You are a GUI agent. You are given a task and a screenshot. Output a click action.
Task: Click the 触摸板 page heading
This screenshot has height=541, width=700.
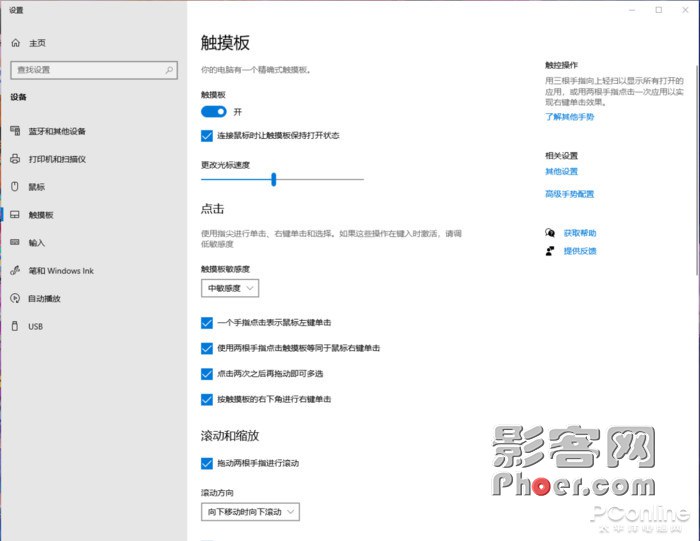point(225,43)
